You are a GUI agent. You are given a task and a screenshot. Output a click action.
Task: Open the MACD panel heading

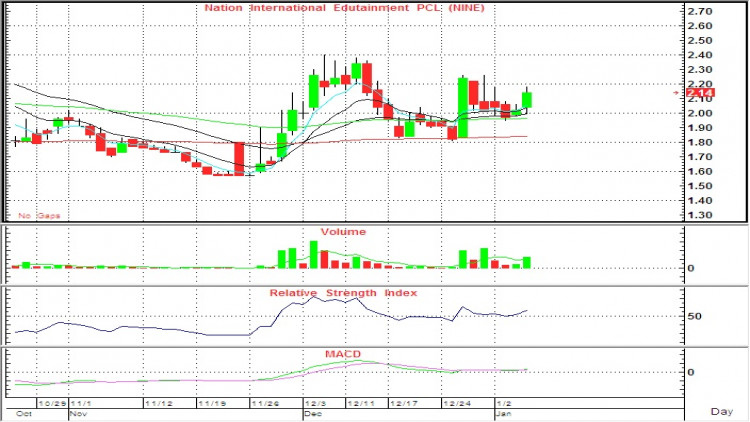[x=343, y=354]
